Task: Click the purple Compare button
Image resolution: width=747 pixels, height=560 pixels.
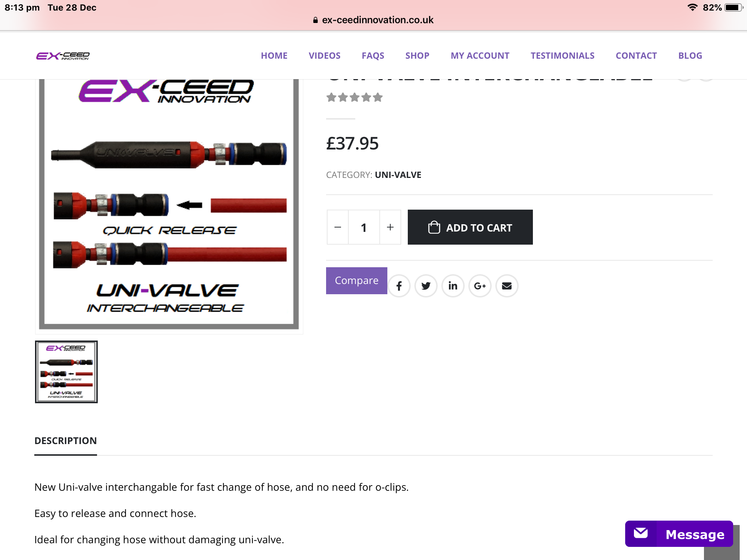Action: point(357,280)
